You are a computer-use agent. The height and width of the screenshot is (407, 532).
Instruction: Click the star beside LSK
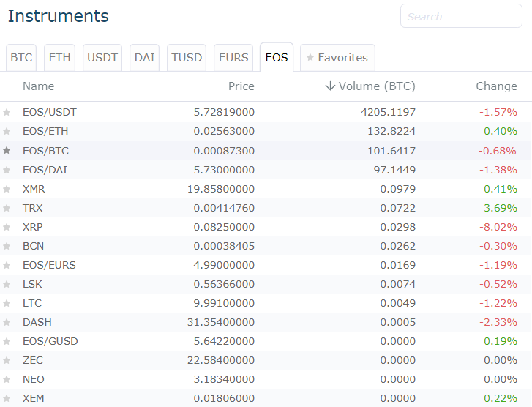7,284
